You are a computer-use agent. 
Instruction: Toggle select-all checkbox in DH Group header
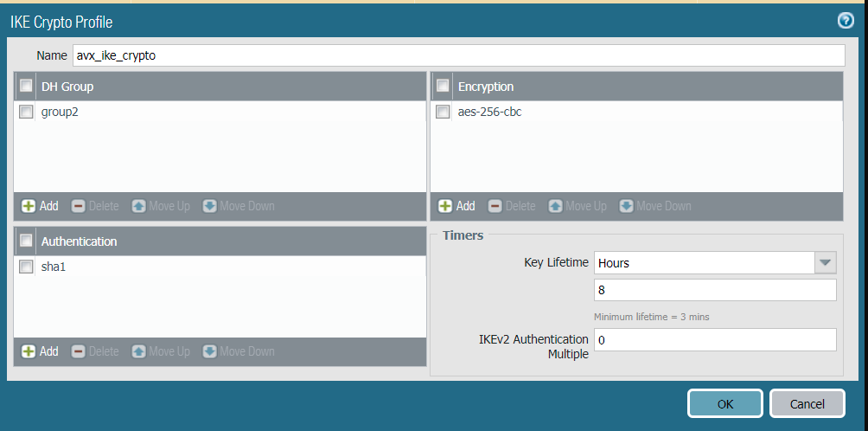click(26, 86)
